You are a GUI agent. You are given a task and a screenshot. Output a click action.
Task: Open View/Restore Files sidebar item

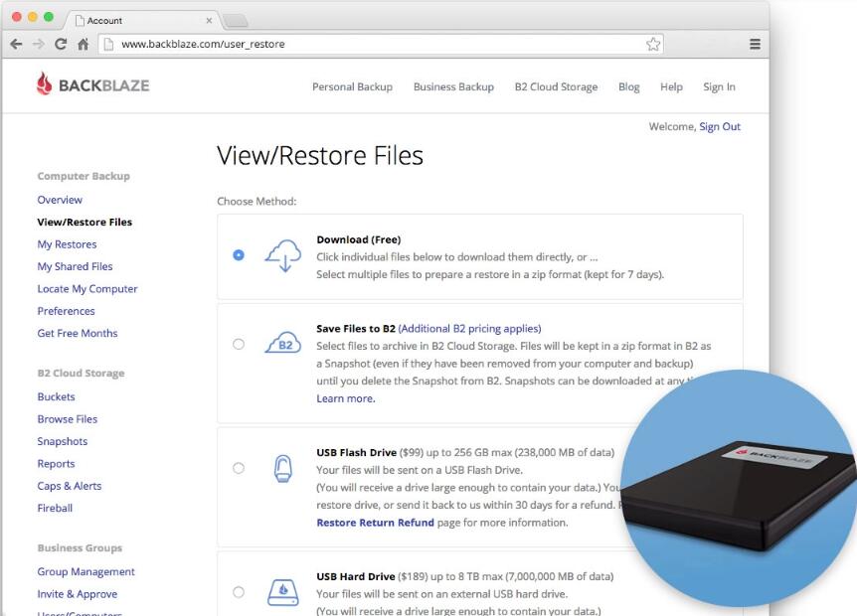coord(85,223)
